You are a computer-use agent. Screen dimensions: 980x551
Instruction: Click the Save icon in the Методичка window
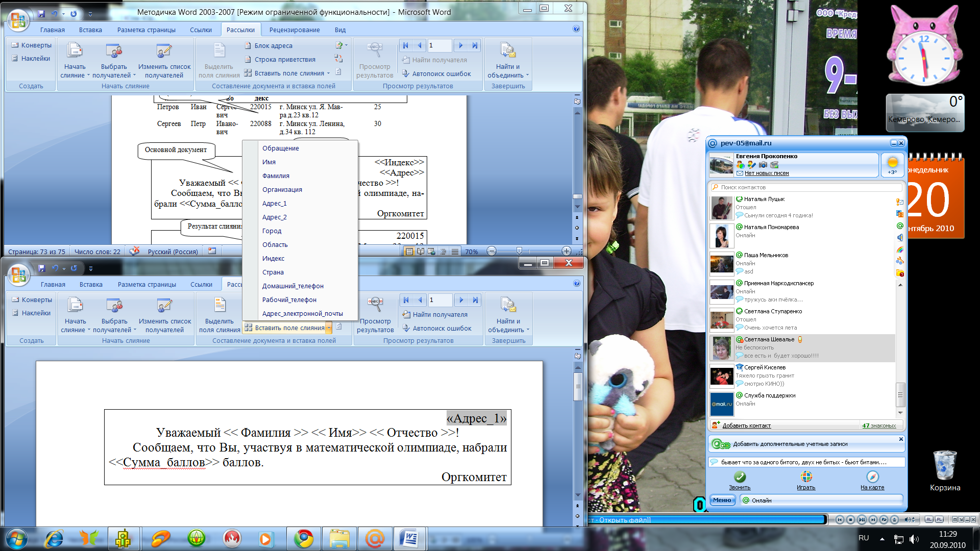(41, 14)
